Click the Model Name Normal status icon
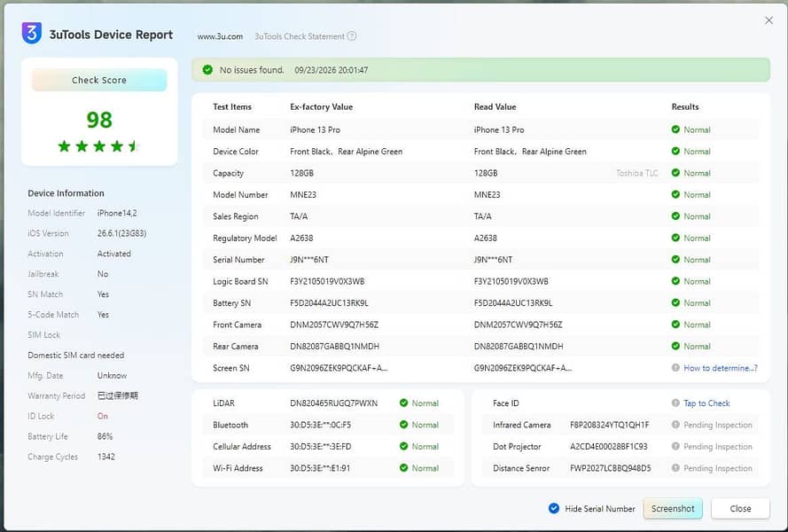Viewport: 788px width, 532px height. 675,129
